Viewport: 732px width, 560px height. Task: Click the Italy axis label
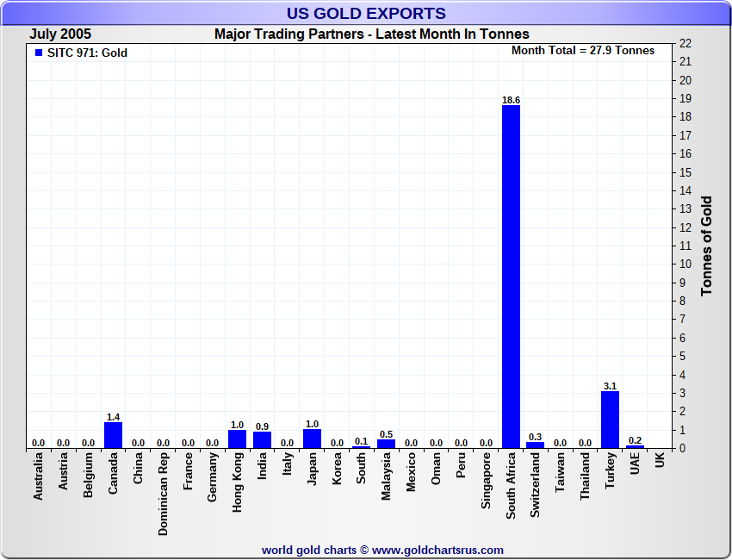287,464
